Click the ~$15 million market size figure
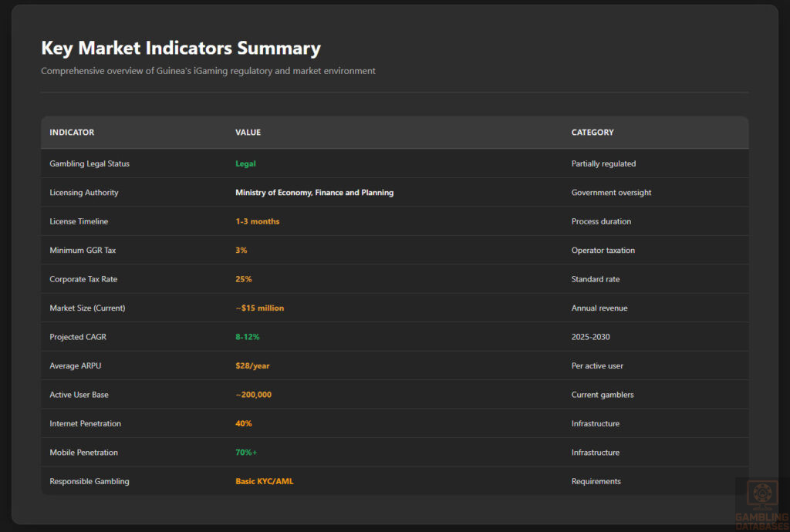Screen dimensions: 790x532 tap(260, 308)
